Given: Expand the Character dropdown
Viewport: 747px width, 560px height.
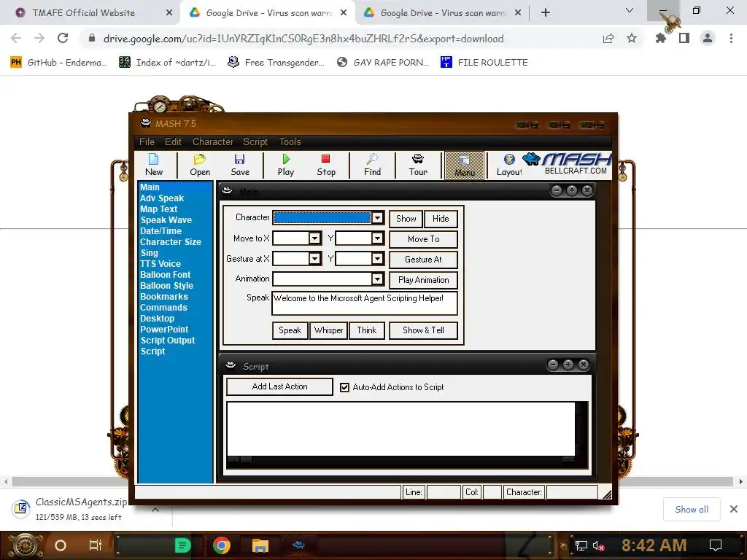Looking at the screenshot, I should [x=377, y=217].
